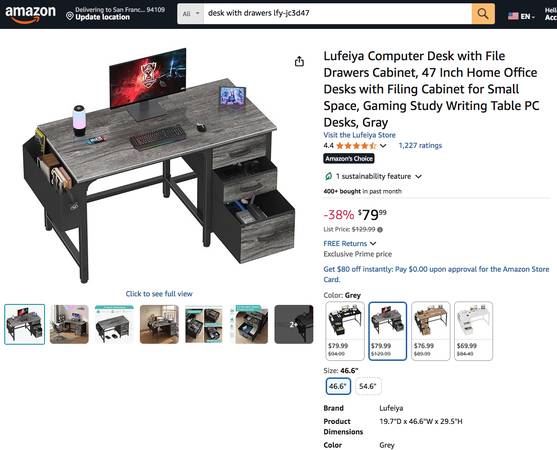Choose the black desk color swatch
The height and width of the screenshot is (450, 557).
tap(345, 331)
